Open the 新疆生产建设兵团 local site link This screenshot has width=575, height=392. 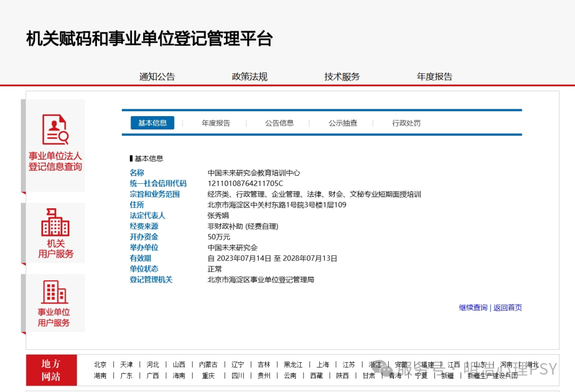tap(492, 375)
